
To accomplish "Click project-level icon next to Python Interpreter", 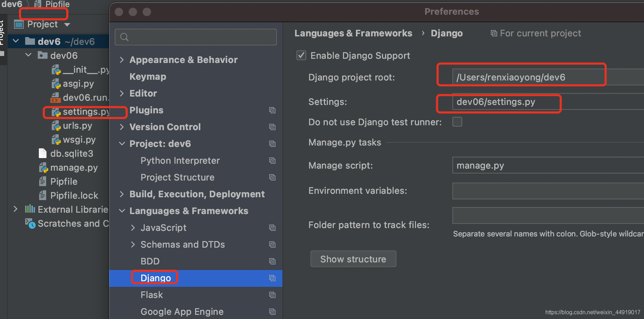I will coord(272,161).
